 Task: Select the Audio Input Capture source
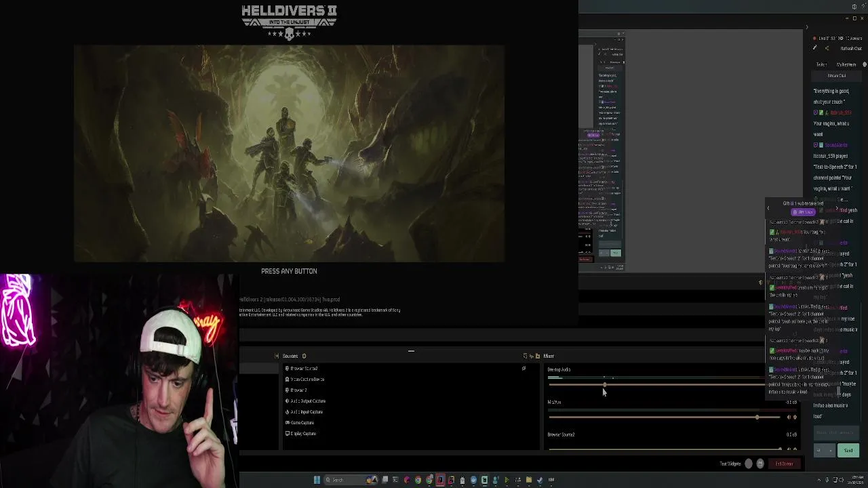[x=411, y=412]
